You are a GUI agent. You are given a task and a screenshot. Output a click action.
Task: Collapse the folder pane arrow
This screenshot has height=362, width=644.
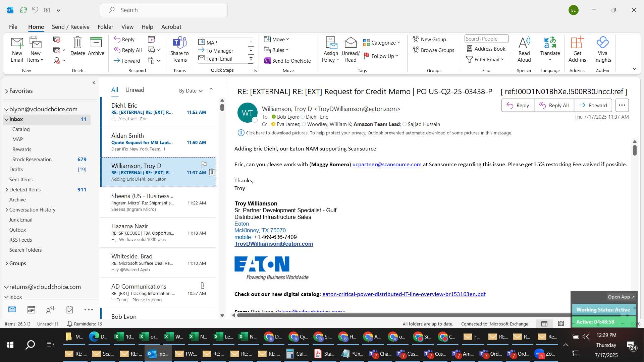(94, 83)
